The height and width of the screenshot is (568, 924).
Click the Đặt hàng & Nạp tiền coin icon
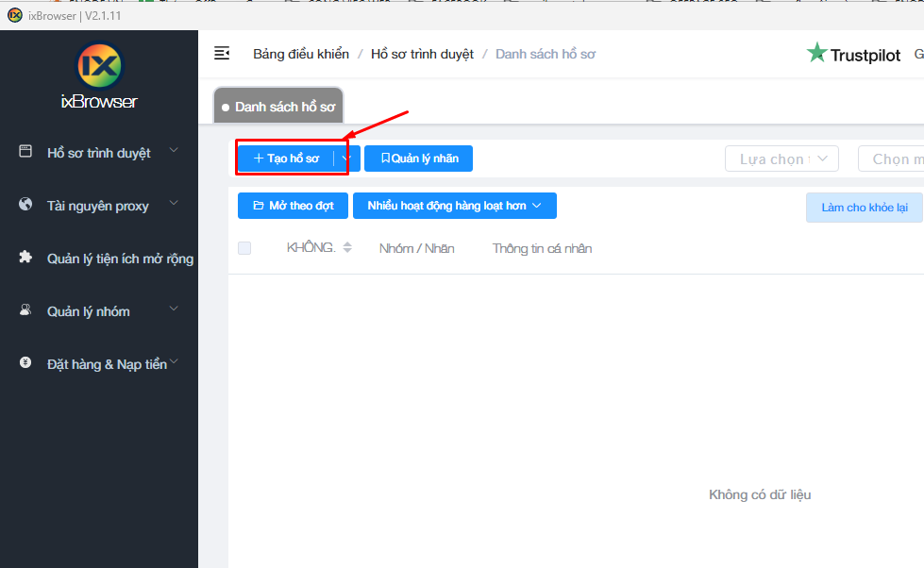[x=25, y=363]
